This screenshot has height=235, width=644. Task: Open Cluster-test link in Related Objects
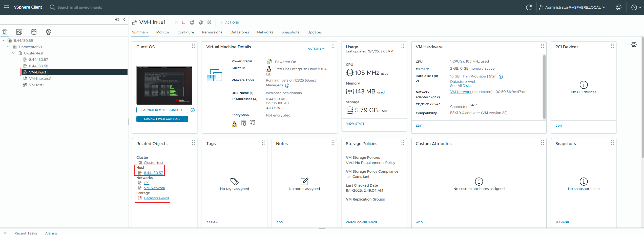[x=154, y=163]
